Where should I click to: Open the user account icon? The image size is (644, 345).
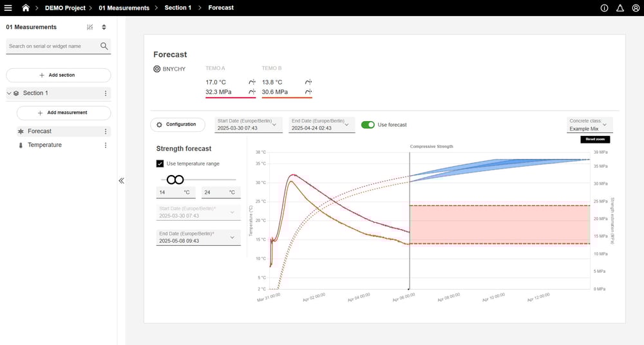(634, 8)
